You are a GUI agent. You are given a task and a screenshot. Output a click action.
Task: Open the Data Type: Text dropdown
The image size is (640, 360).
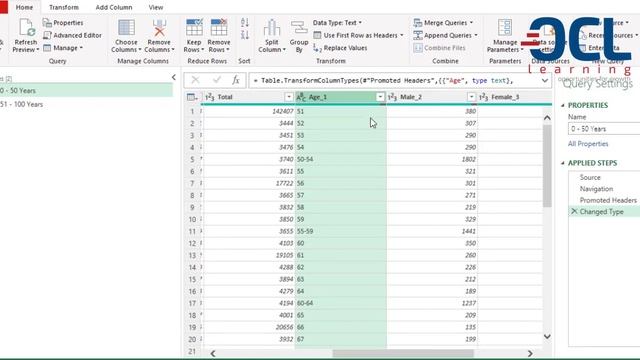pos(337,23)
